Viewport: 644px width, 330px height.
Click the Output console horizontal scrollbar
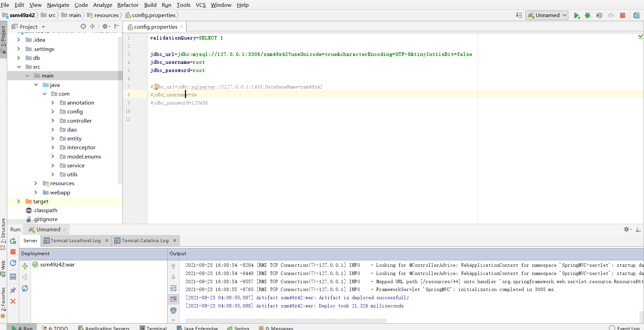(x=286, y=320)
